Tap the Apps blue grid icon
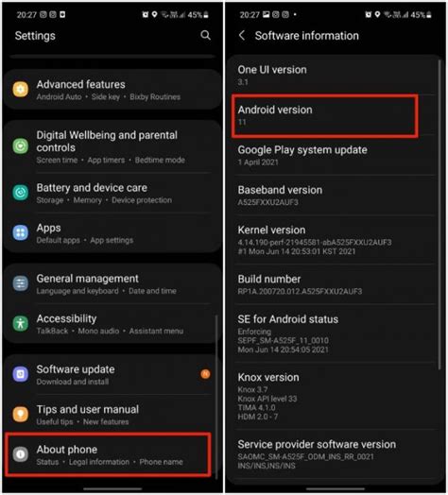 21,232
